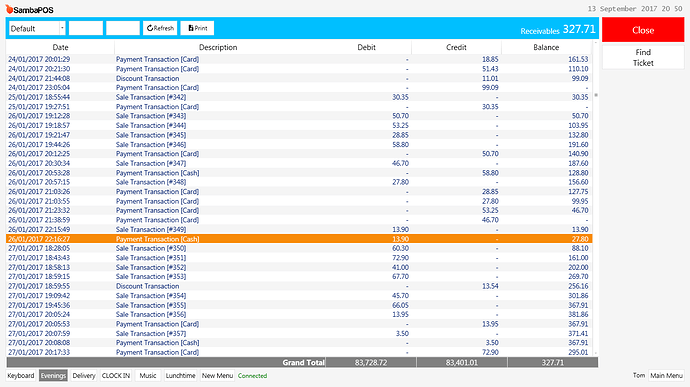This screenshot has width=690, height=387.
Task: Click the Connected status indicator
Action: 252,376
